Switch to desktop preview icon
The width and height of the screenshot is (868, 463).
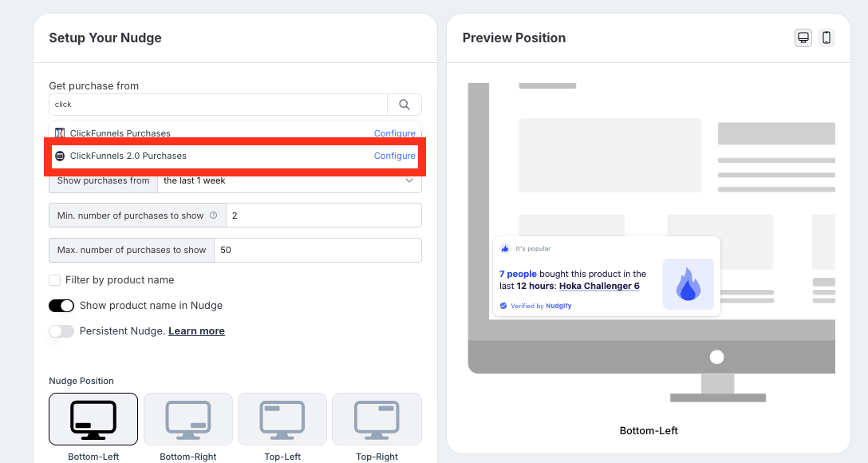coord(803,38)
